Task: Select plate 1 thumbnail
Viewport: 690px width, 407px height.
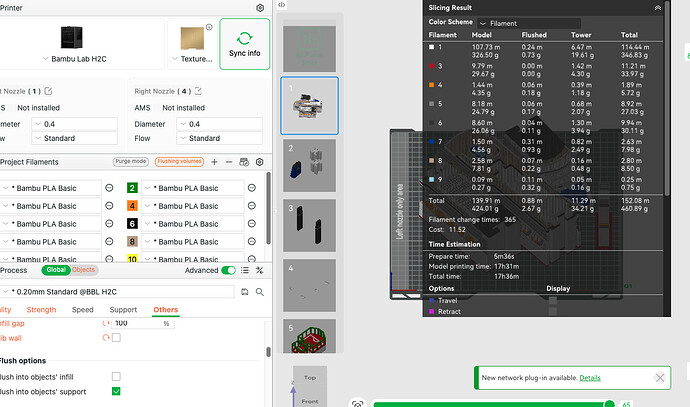Action: pyautogui.click(x=309, y=106)
